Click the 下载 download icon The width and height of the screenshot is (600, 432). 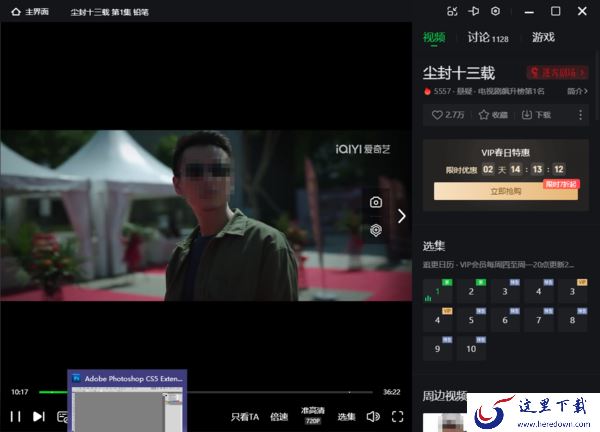[x=536, y=115]
